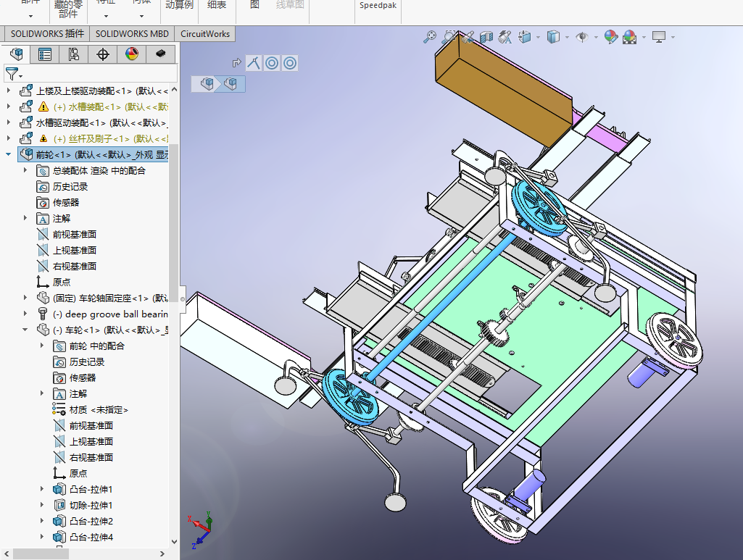Collapse the 前轮<1> assembly node
743x560 pixels.
click(x=9, y=154)
